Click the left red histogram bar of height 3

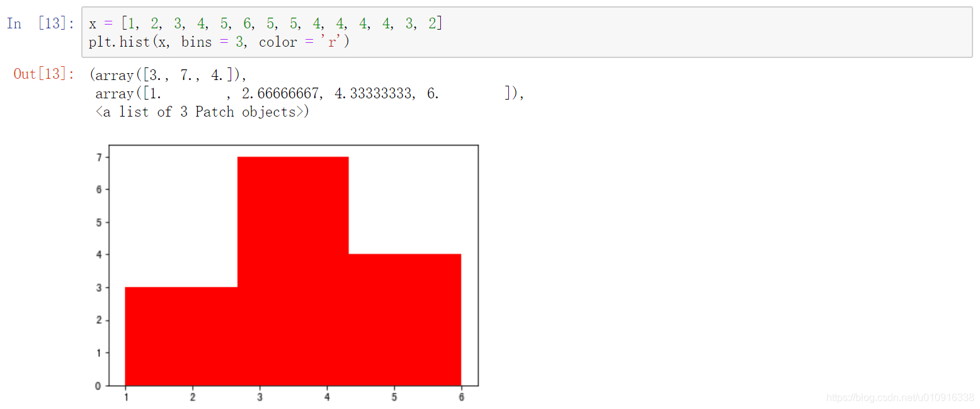(181, 336)
